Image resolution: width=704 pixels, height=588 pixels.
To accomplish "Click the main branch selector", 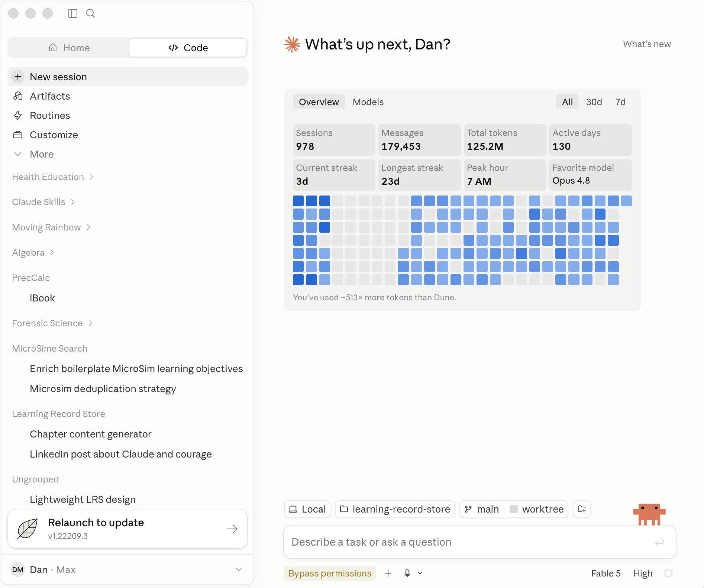I will click(x=482, y=509).
